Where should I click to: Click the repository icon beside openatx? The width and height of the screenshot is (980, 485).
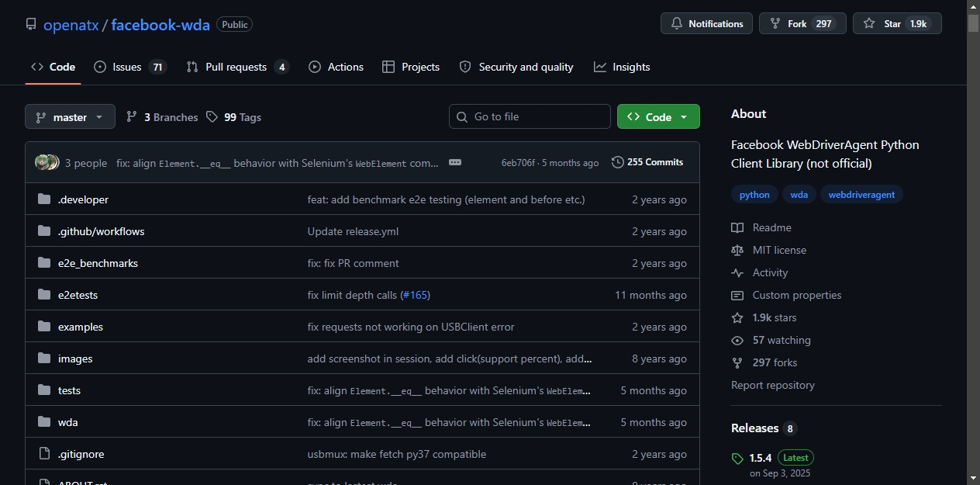tap(31, 24)
